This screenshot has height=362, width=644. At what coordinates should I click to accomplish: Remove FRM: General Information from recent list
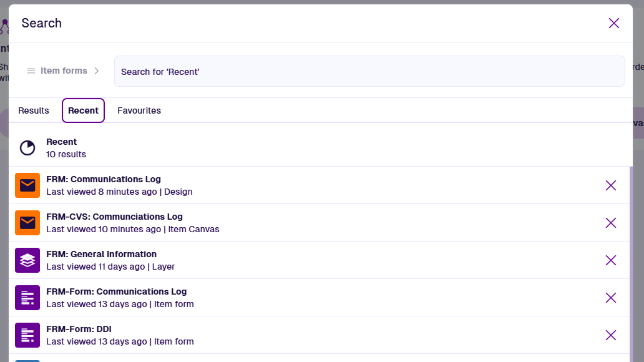pyautogui.click(x=610, y=260)
